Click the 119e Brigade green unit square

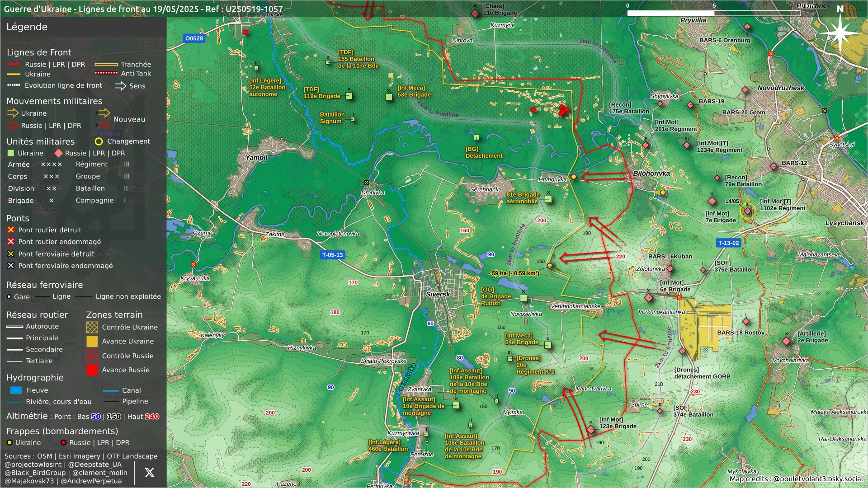[349, 96]
